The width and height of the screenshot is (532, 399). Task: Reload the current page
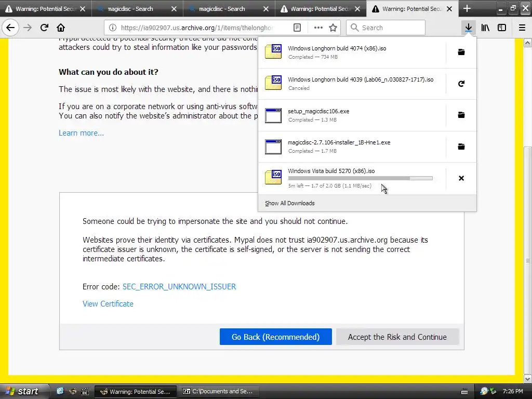point(44,28)
